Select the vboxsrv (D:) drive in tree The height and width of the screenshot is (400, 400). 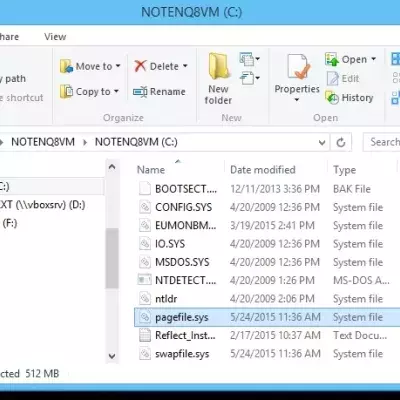coord(42,204)
